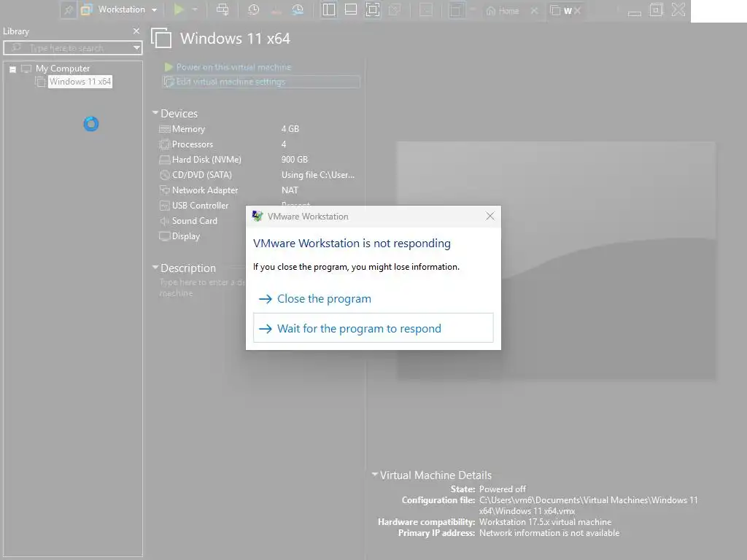The image size is (747, 560).
Task: Click the Hard Disk (NVMe) device icon
Action: tap(164, 160)
